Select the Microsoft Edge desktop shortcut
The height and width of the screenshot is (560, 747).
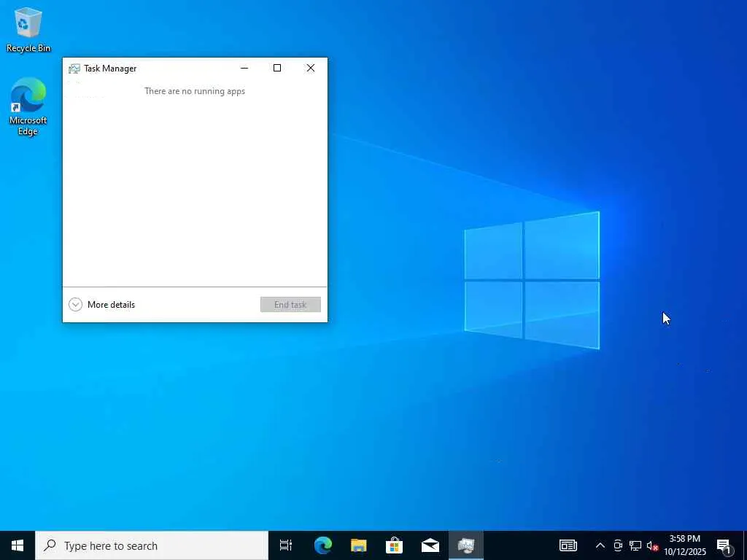28,106
